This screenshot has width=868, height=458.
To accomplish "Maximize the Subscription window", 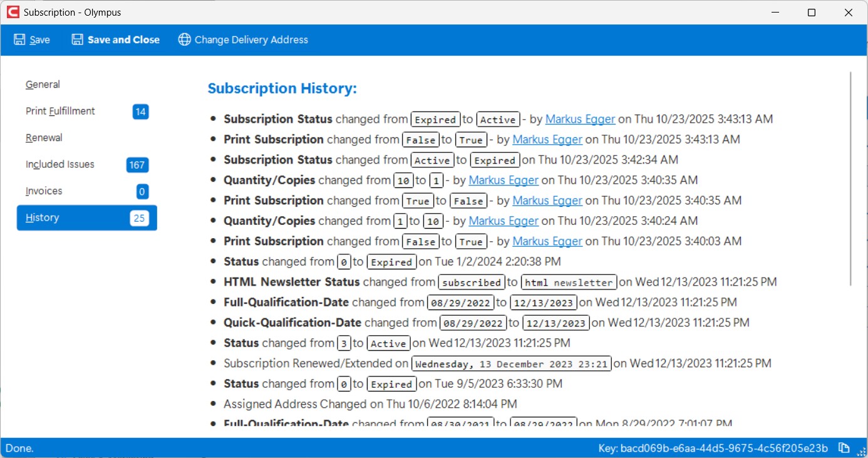I will point(812,13).
